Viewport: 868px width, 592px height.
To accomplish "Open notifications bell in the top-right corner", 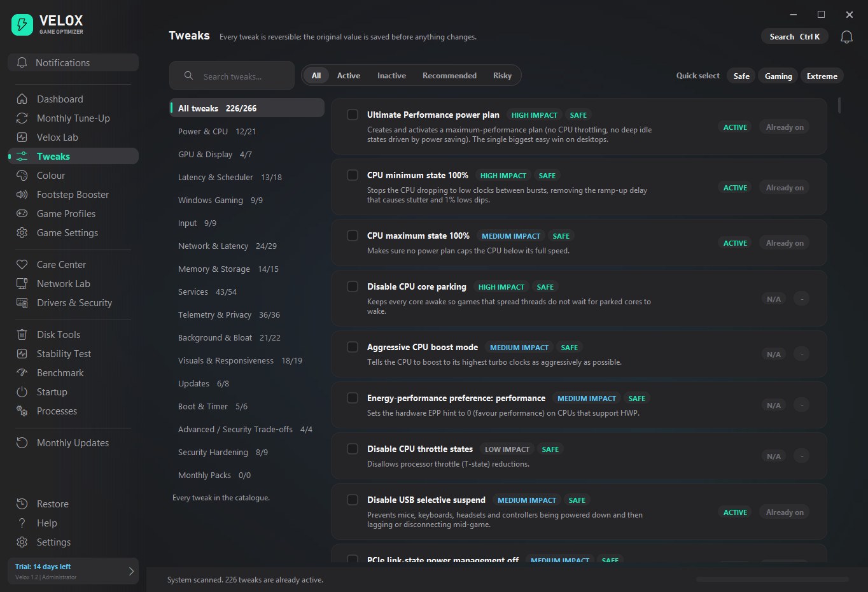I will pos(846,37).
